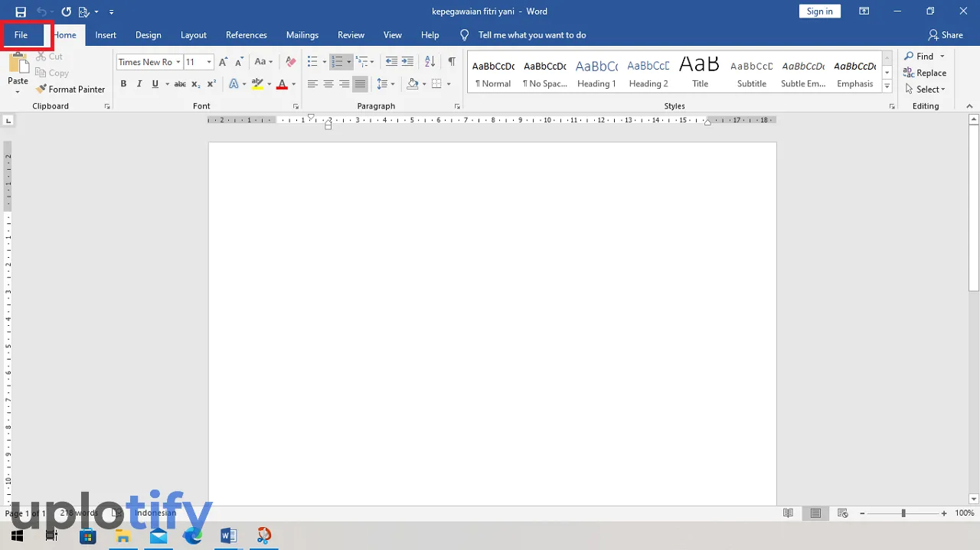Open the Find dropdown arrow
Viewport: 980px width, 550px height.
[x=942, y=57]
